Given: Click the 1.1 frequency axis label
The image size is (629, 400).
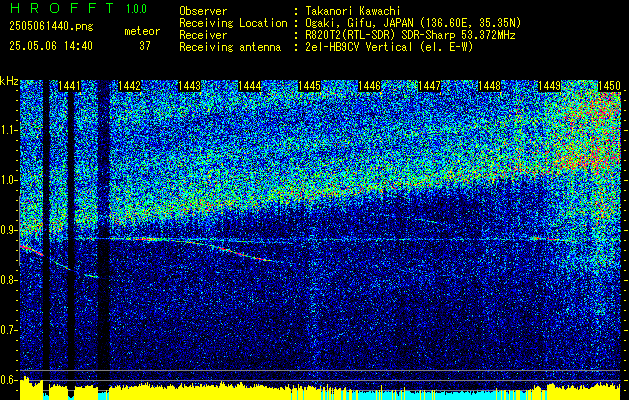Looking at the screenshot, I should pos(9,130).
